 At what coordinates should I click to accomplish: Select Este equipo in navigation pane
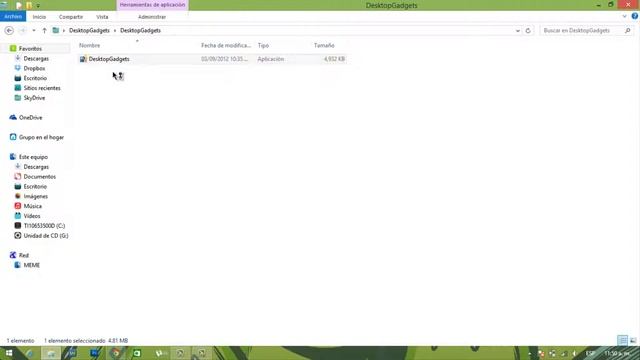click(x=33, y=157)
